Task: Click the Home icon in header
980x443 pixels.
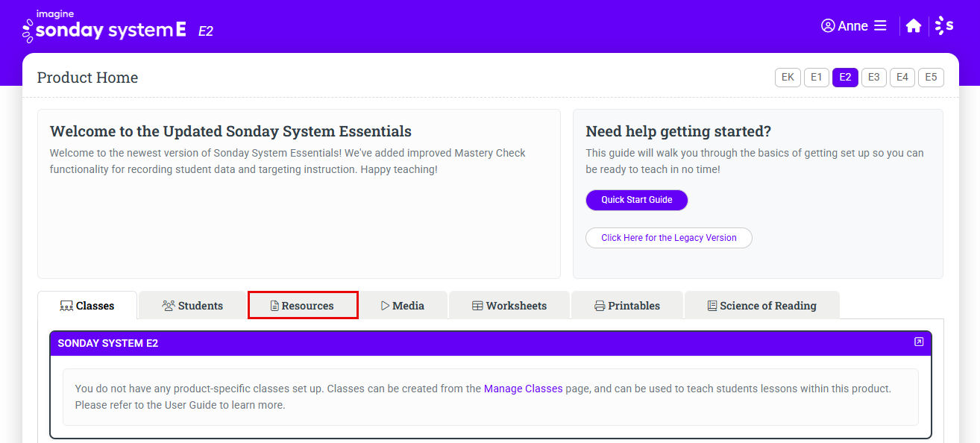Action: pos(914,26)
